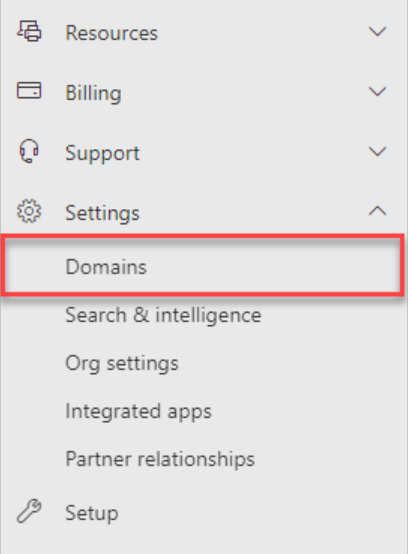
Task: Click the Billing credit card icon
Action: point(29,90)
